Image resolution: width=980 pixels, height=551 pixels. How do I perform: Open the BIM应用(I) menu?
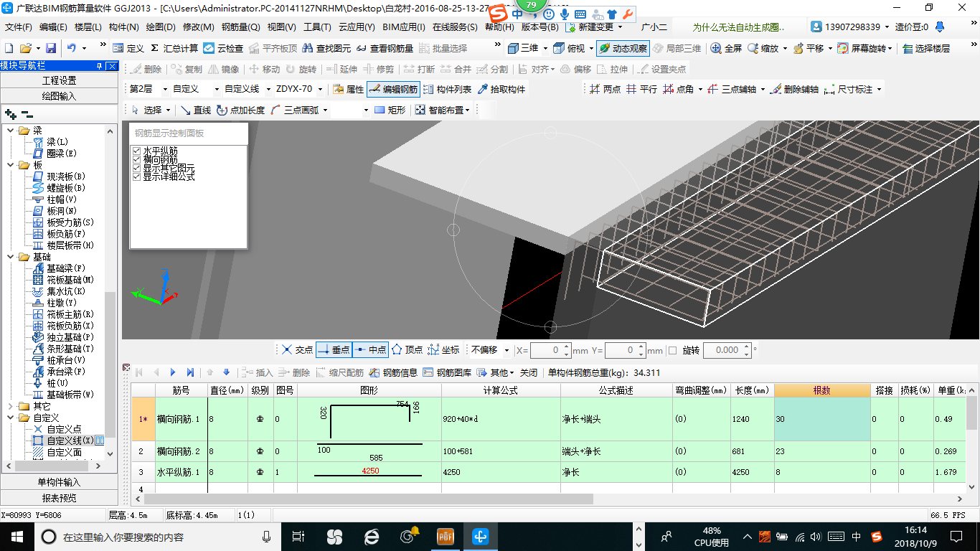(404, 27)
